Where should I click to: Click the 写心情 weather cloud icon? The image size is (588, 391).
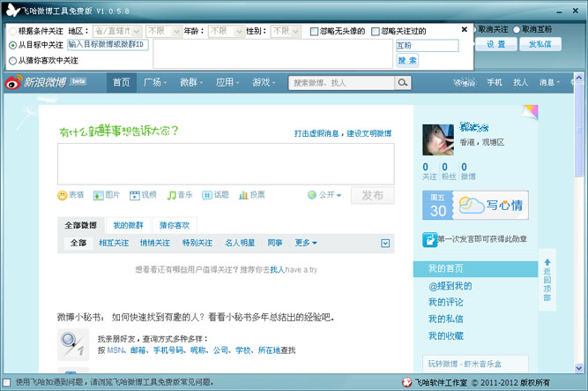pyautogui.click(x=472, y=205)
